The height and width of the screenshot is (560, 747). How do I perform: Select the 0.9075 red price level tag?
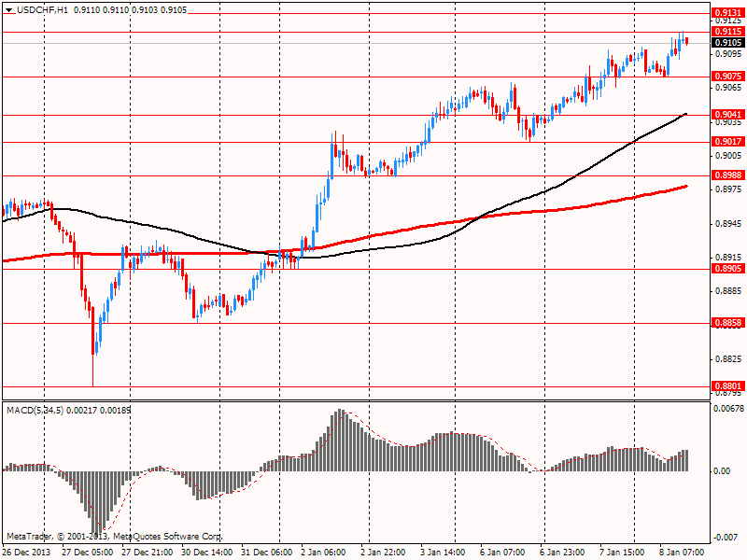726,77
